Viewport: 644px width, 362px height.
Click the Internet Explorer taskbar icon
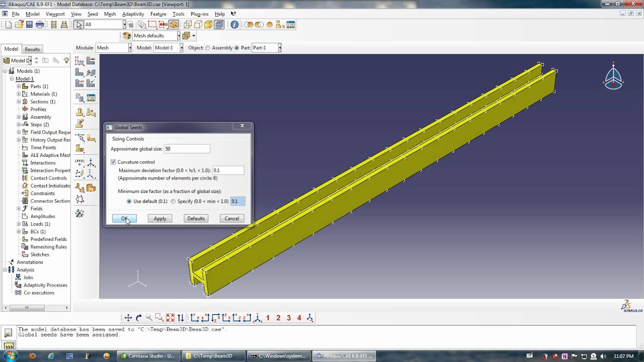tap(51, 356)
